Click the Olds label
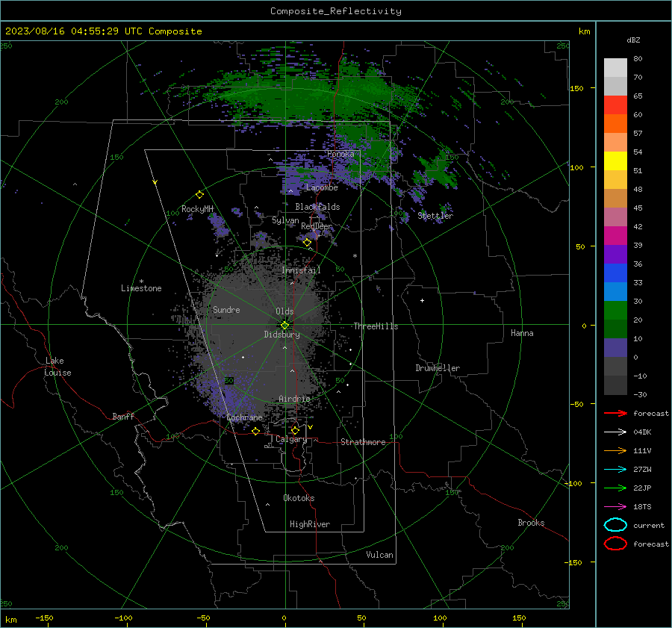The height and width of the screenshot is (628, 672). (284, 311)
